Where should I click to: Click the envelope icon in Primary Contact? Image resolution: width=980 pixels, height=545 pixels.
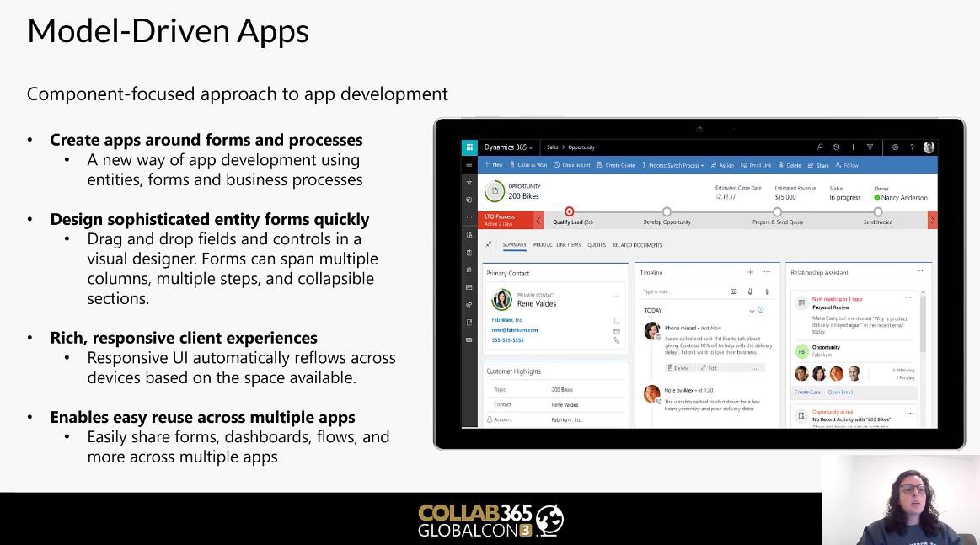point(616,331)
